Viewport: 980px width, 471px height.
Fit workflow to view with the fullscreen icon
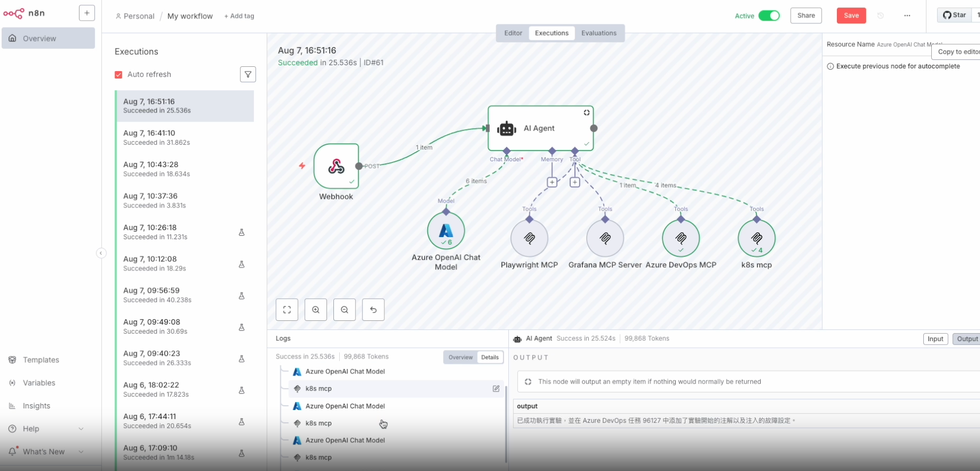[287, 310]
